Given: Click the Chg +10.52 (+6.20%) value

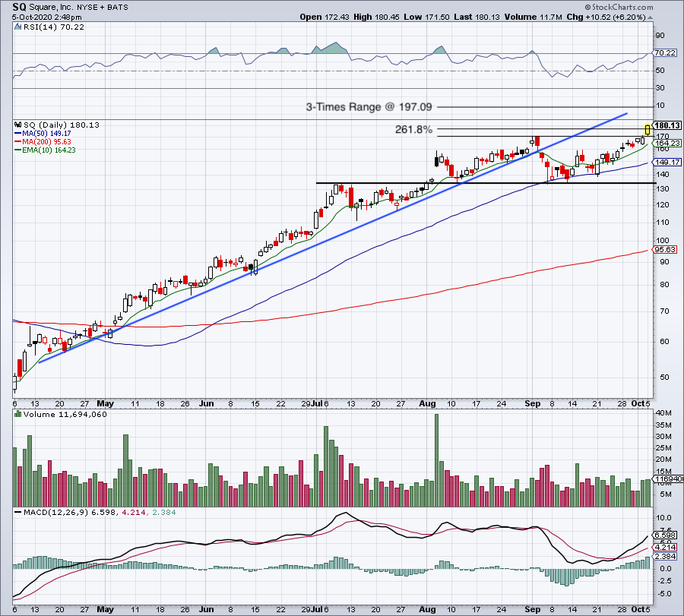Looking at the screenshot, I should (606, 17).
